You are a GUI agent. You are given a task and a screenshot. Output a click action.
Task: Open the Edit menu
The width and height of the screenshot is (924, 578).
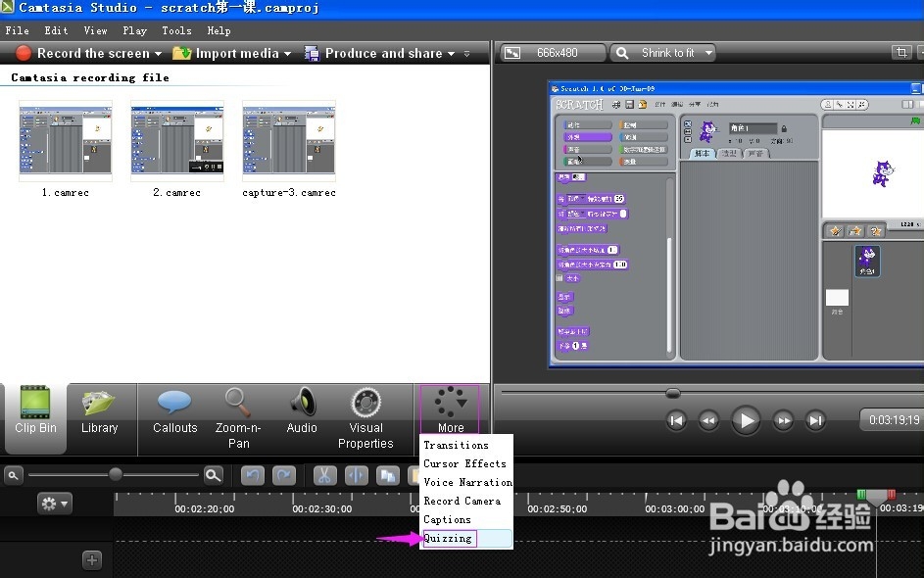pos(56,30)
